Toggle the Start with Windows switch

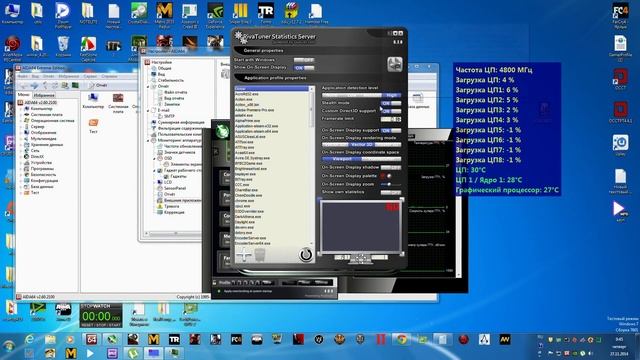(304, 60)
